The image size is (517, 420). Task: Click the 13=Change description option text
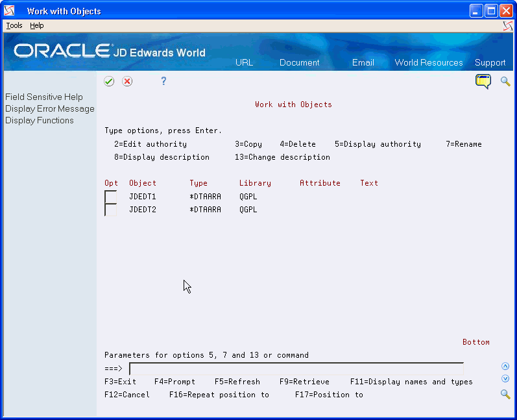282,157
